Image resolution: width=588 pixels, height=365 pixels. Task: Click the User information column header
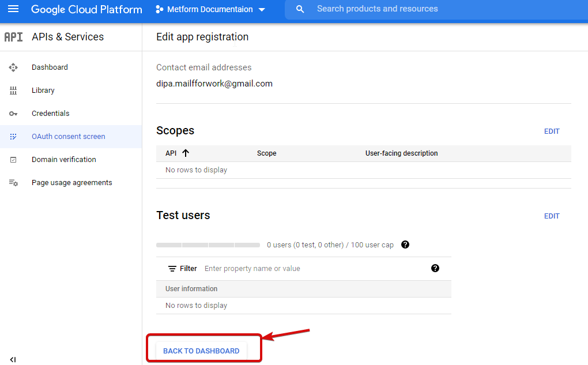191,289
